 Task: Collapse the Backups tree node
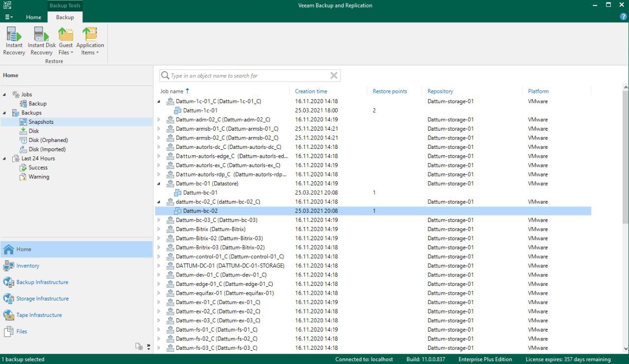4,113
